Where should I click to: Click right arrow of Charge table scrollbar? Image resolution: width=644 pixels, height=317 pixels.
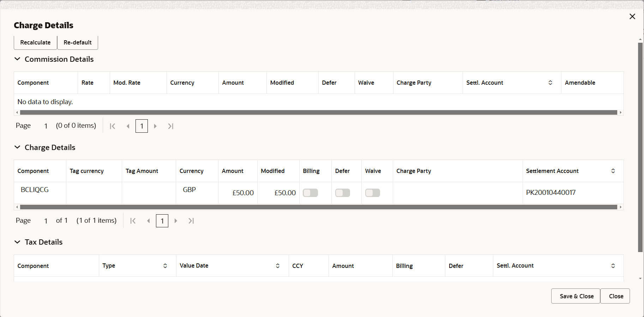click(621, 207)
